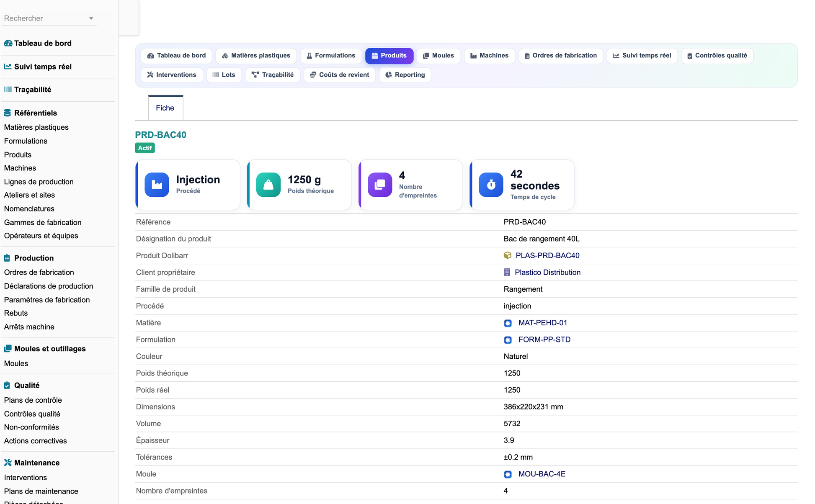
Task: Open the Lots navigation tab
Action: point(224,75)
